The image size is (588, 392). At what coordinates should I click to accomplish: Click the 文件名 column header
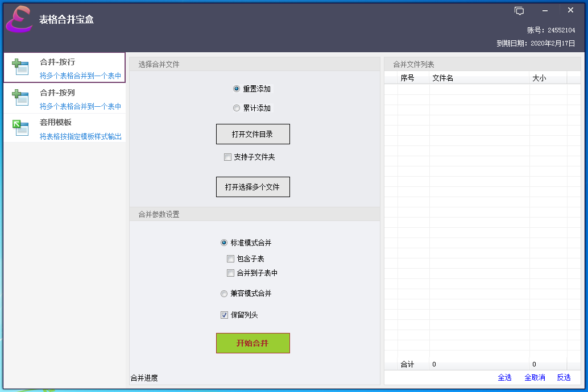tap(479, 78)
